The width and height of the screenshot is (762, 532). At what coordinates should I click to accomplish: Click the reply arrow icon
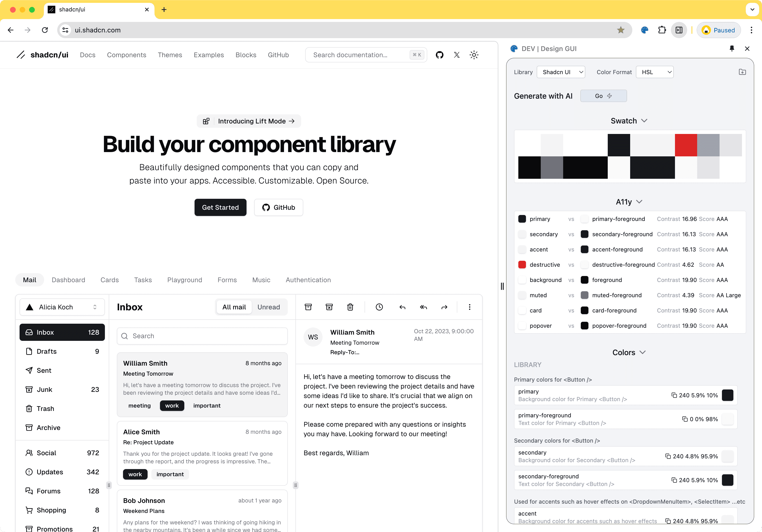402,307
